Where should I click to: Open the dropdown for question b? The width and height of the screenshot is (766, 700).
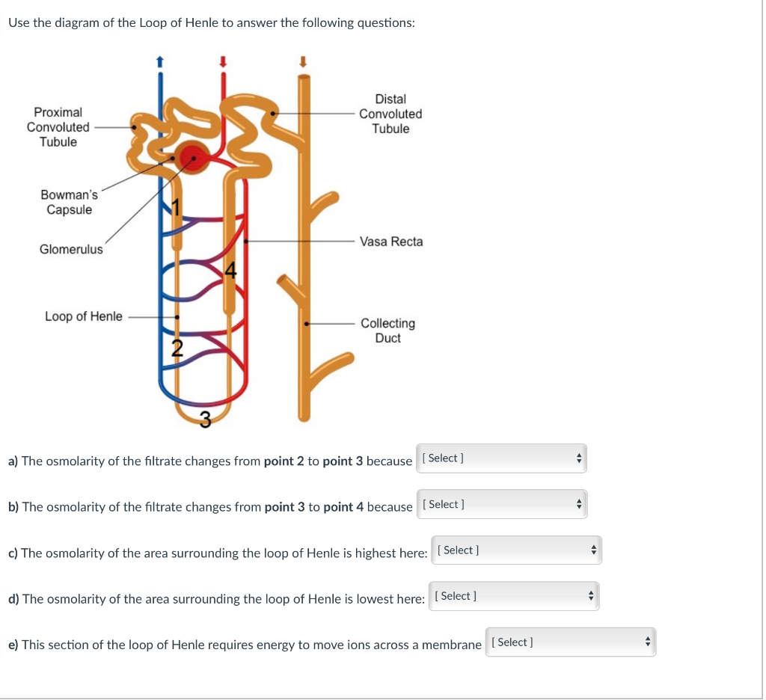click(501, 503)
